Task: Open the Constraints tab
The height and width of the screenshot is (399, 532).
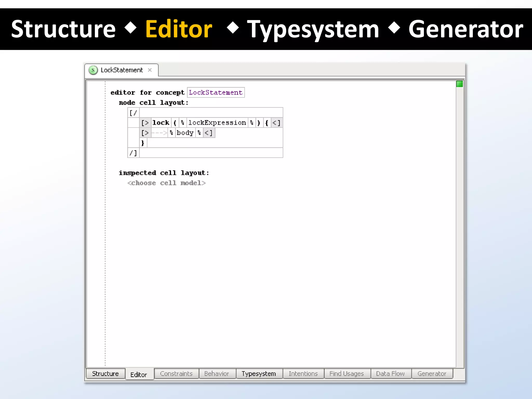Action: click(x=176, y=374)
